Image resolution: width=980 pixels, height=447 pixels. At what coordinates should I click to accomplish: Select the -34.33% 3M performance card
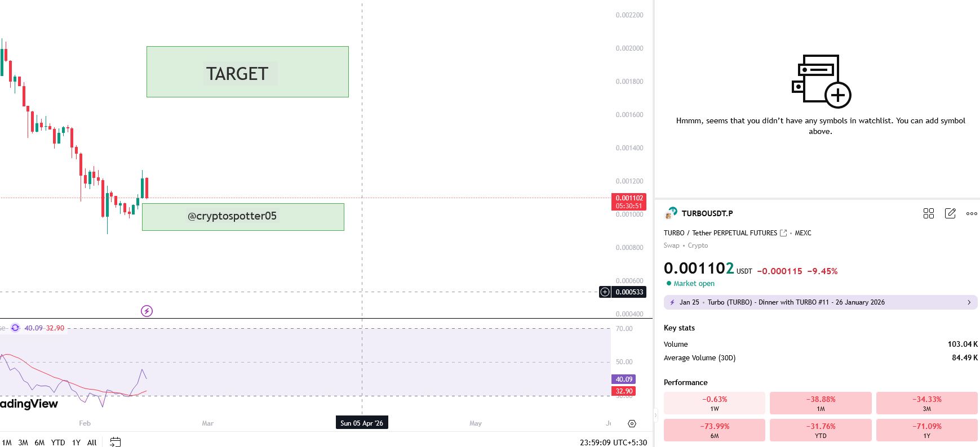tap(927, 403)
